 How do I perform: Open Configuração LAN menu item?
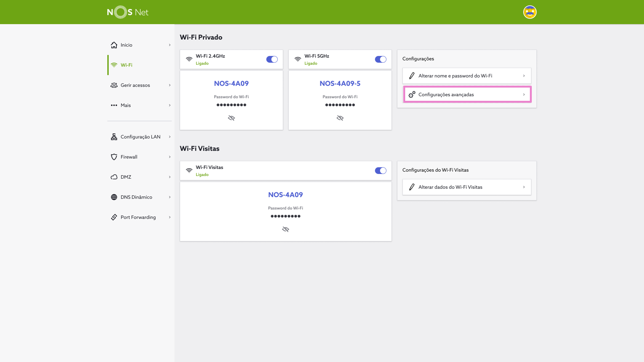coord(140,137)
